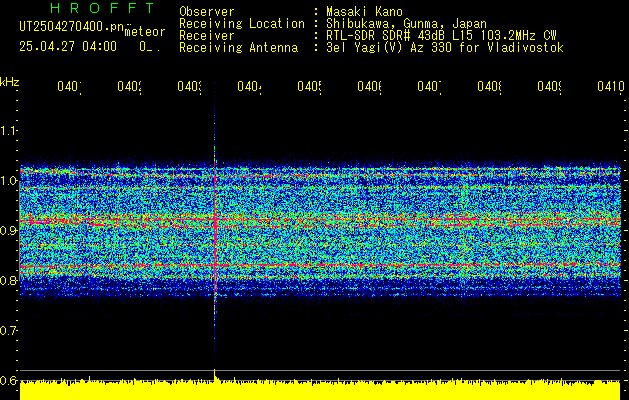
Task: Click the 'Receiver' label
Action: point(207,36)
